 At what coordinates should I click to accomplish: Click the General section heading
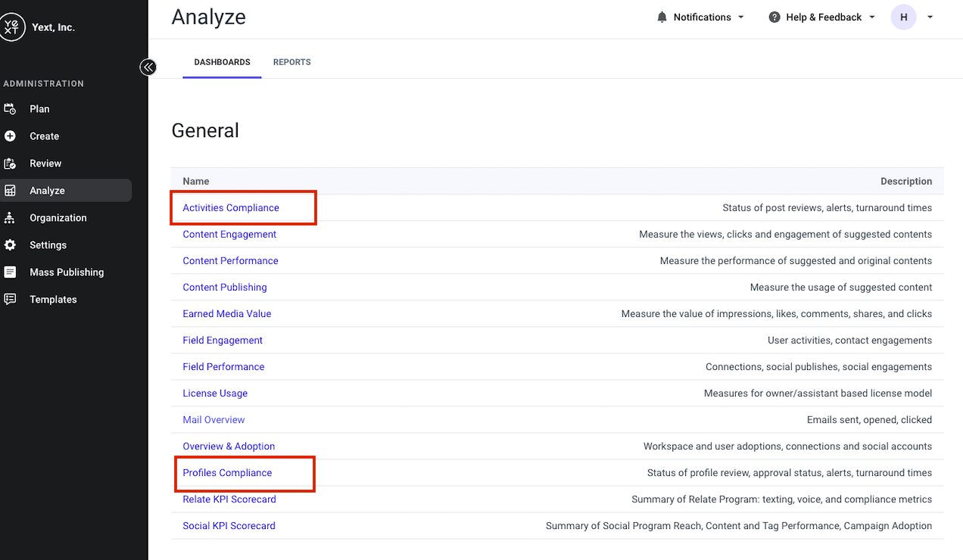[205, 130]
